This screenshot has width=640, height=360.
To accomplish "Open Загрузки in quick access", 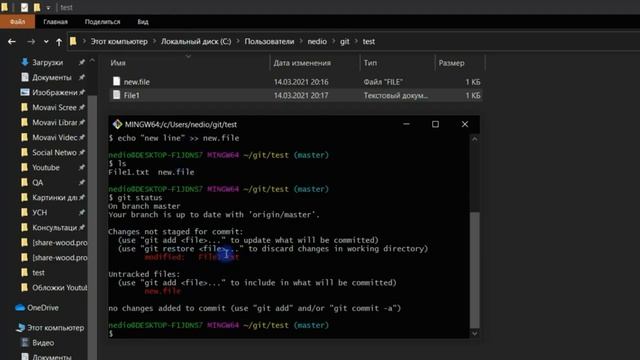I will coord(48,62).
